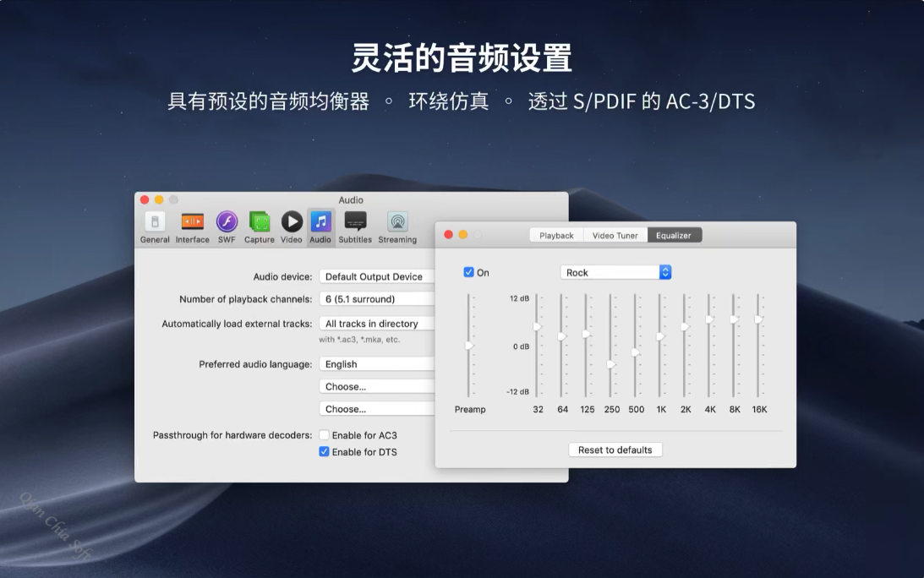
Task: Open second Choose... language dropdown
Action: pyautogui.click(x=377, y=409)
